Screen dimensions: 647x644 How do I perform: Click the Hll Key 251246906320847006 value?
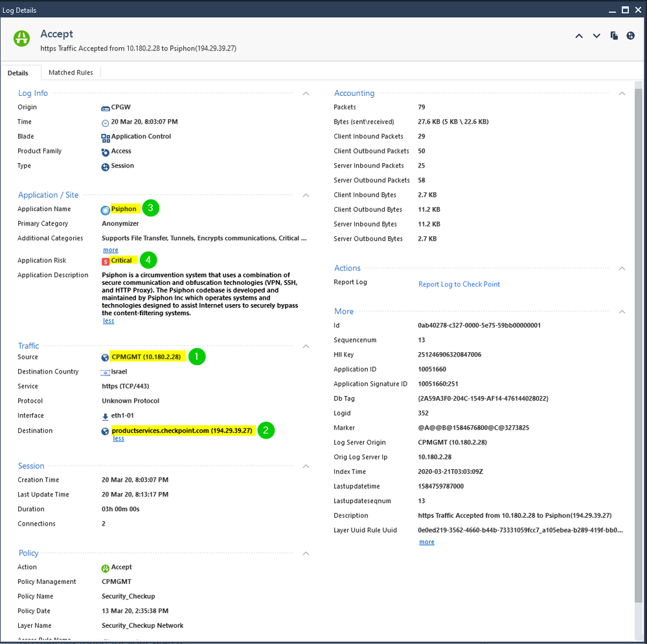pos(449,355)
